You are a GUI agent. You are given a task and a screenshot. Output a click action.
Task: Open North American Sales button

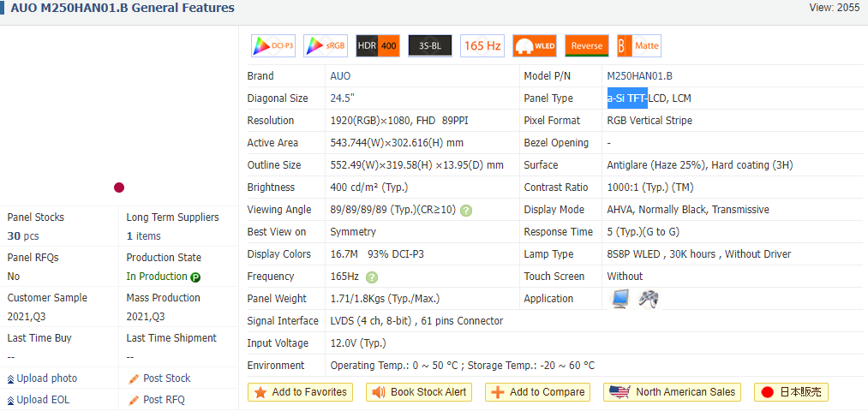coord(673,392)
